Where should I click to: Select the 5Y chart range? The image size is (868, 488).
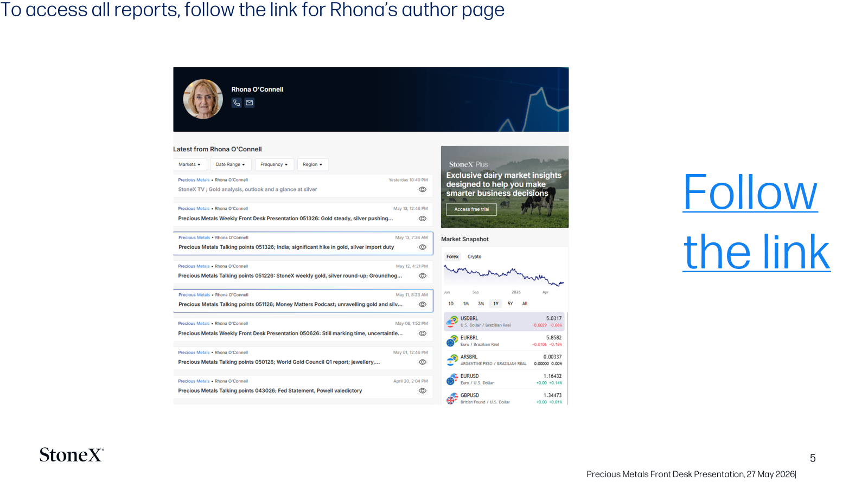510,304
